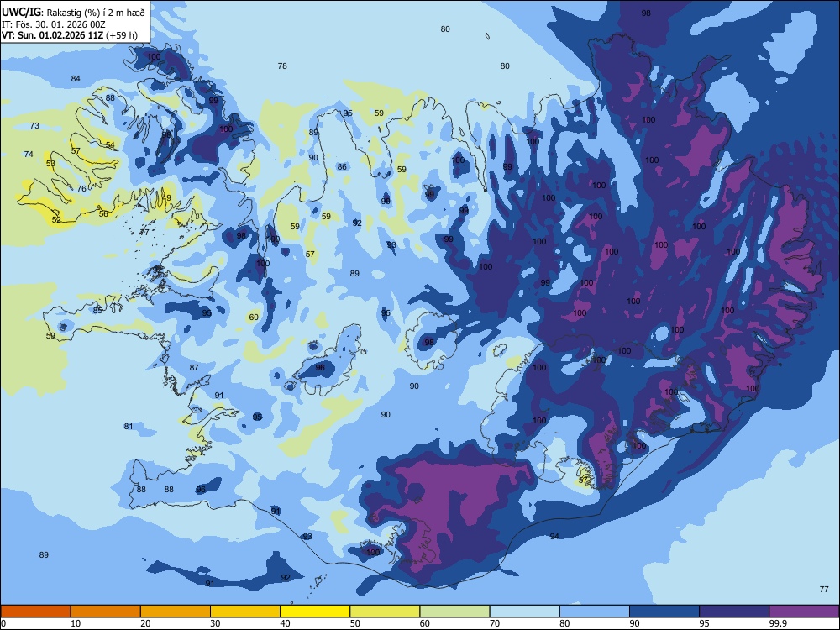
Task: Click the map value '60'
Action: pos(254,318)
